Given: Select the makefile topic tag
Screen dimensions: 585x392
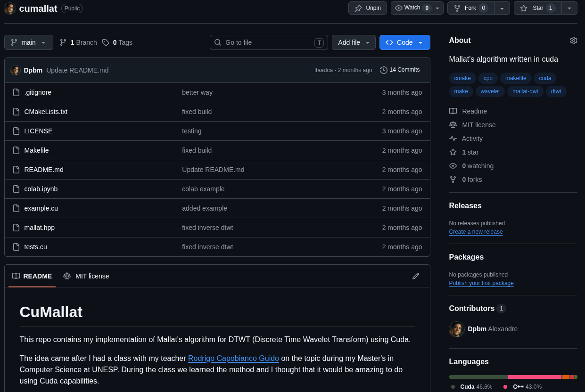Looking at the screenshot, I should tap(516, 78).
